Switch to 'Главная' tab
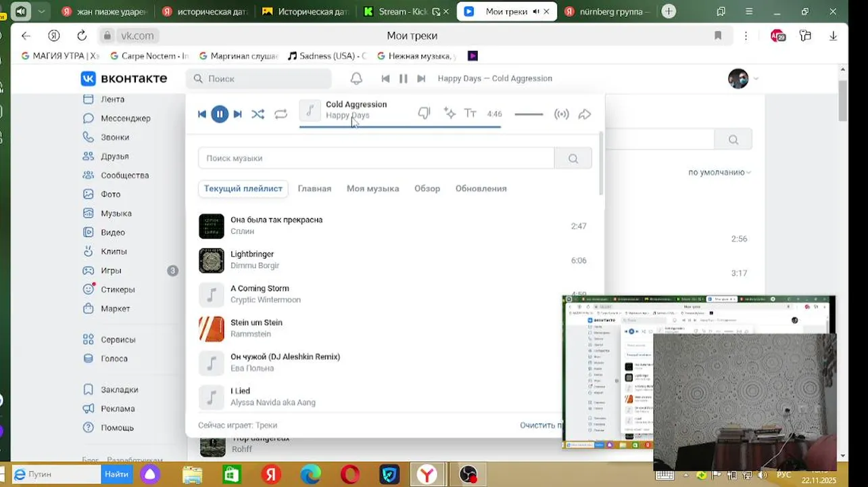 coord(314,189)
